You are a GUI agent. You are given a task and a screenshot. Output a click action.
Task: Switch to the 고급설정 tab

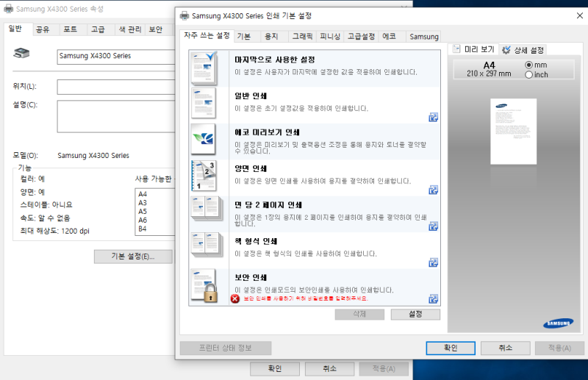361,37
